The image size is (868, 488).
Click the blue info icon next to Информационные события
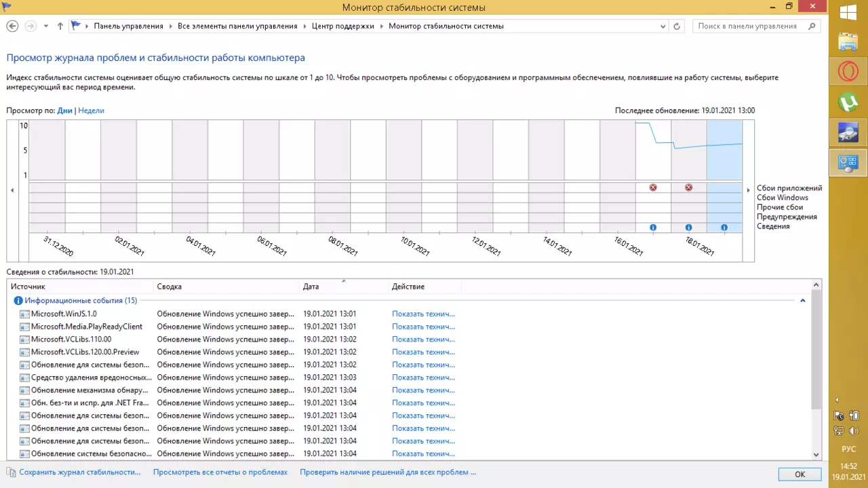coord(18,300)
